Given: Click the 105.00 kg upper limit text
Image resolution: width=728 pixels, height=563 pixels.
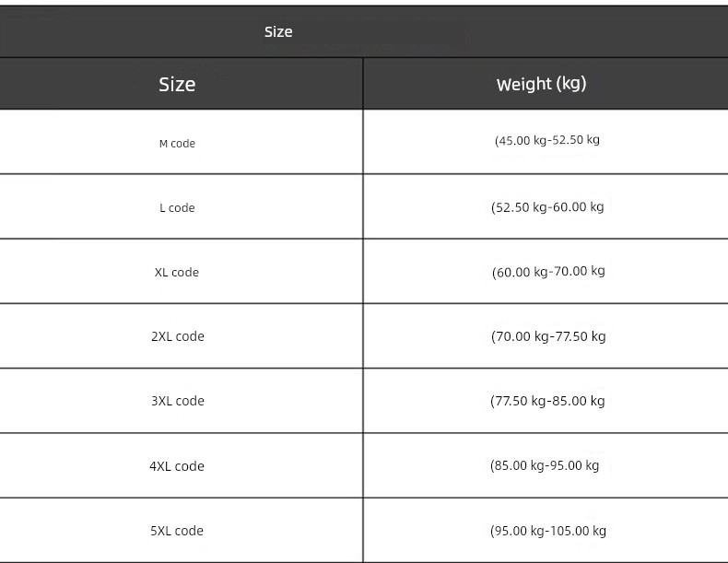Looking at the screenshot, I should coord(578,531).
